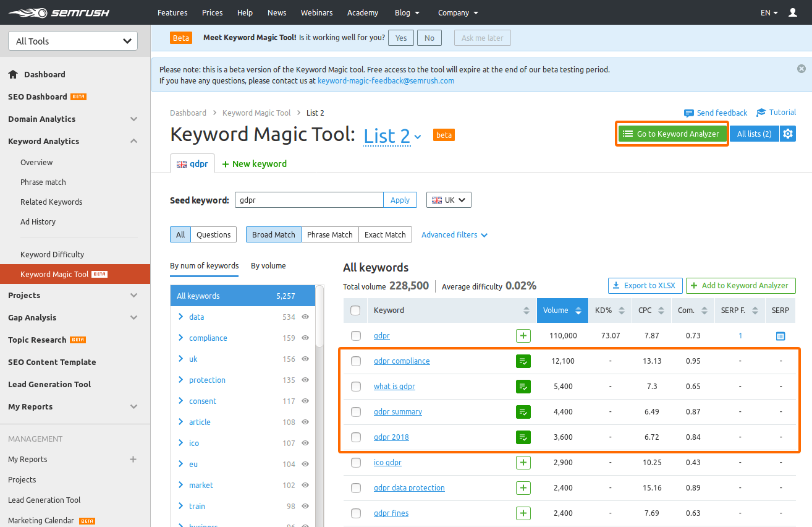Click Add to Keyword Analyzer button
Screen dimensions: 812x527
(740, 285)
